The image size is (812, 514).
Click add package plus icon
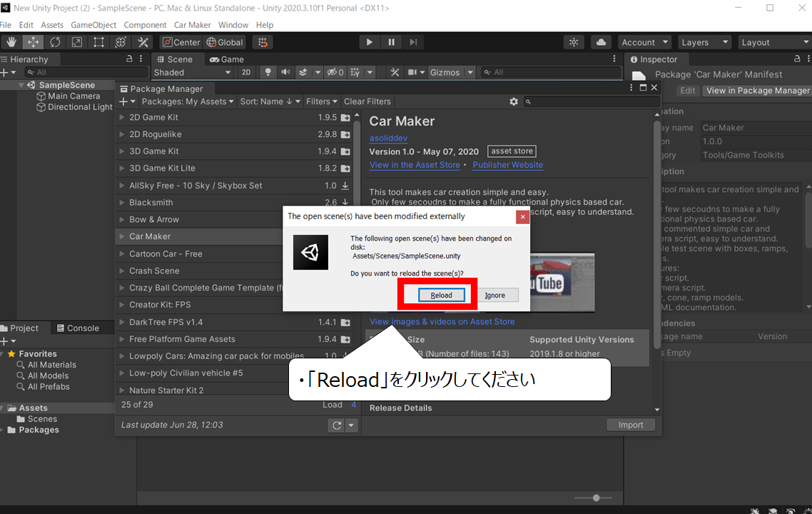123,101
